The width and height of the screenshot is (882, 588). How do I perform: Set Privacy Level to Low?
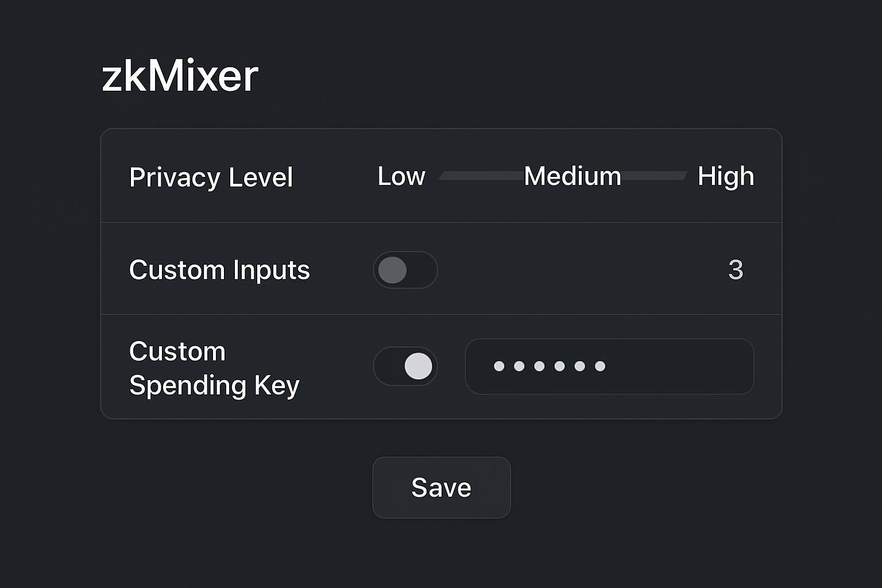tap(401, 177)
